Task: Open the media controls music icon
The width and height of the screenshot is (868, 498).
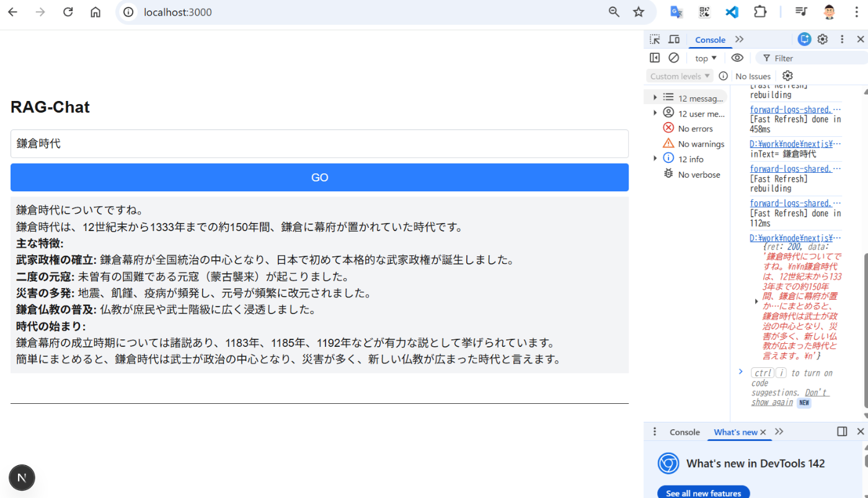Action: pyautogui.click(x=801, y=12)
